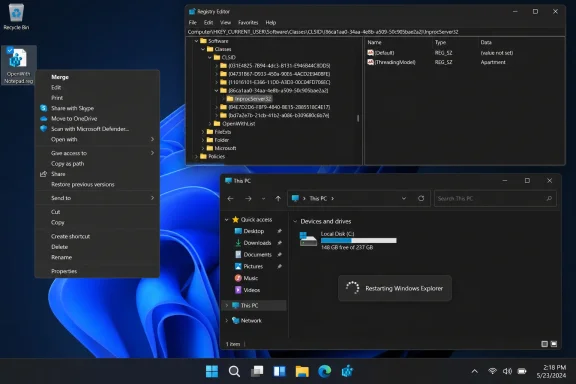This screenshot has width=576, height=384.
Task: Open Task View on the taskbar
Action: [257, 372]
